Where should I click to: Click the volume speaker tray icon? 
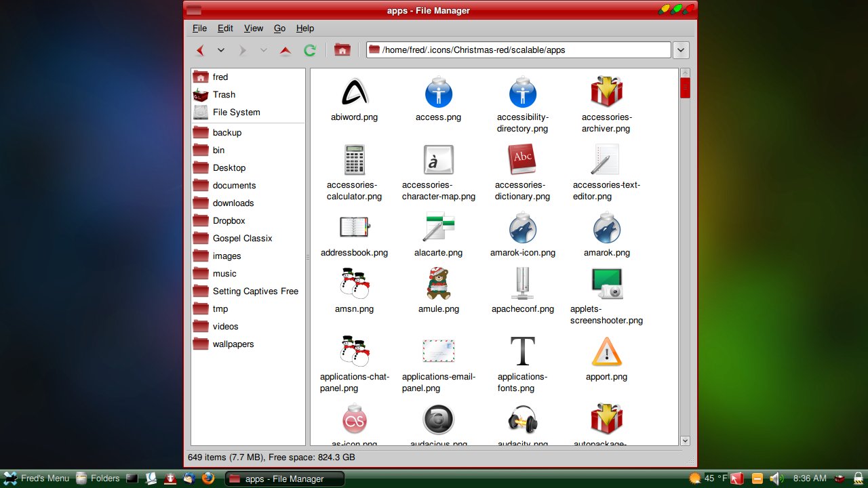pos(777,479)
